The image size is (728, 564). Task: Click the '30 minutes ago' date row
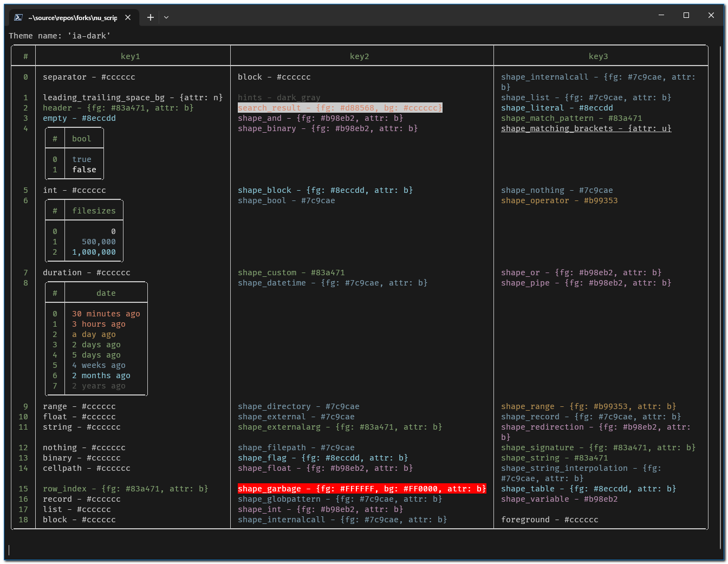coord(106,314)
